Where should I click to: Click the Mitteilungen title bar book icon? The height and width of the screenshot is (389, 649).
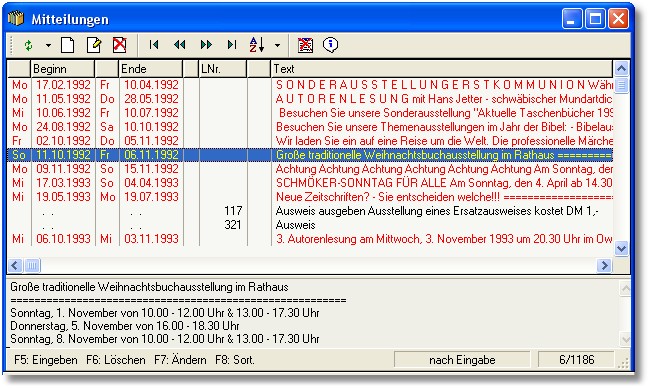(x=16, y=19)
